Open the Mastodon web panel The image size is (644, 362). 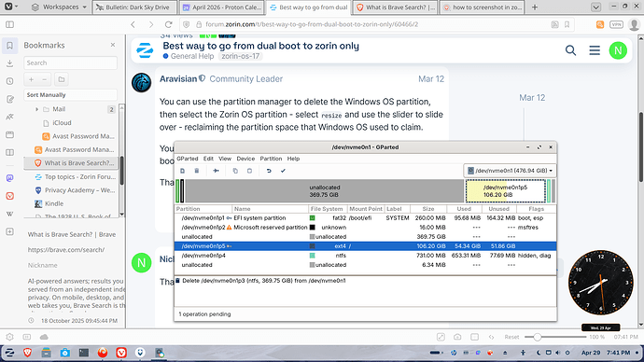(10, 177)
